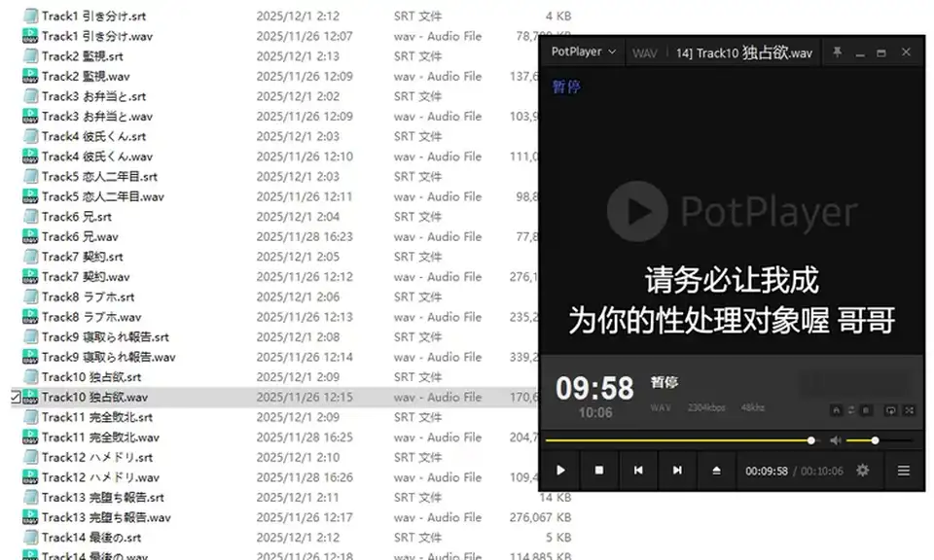The width and height of the screenshot is (934, 560).
Task: Click the 276,067 KB size cell
Action: (540, 518)
